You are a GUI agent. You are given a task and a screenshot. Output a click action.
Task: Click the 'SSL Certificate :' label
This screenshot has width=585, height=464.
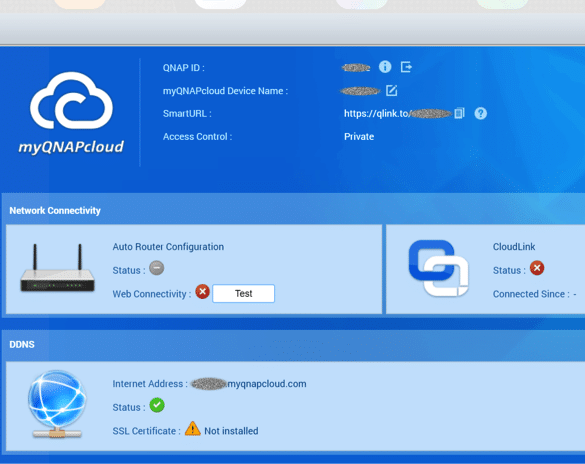pos(147,431)
